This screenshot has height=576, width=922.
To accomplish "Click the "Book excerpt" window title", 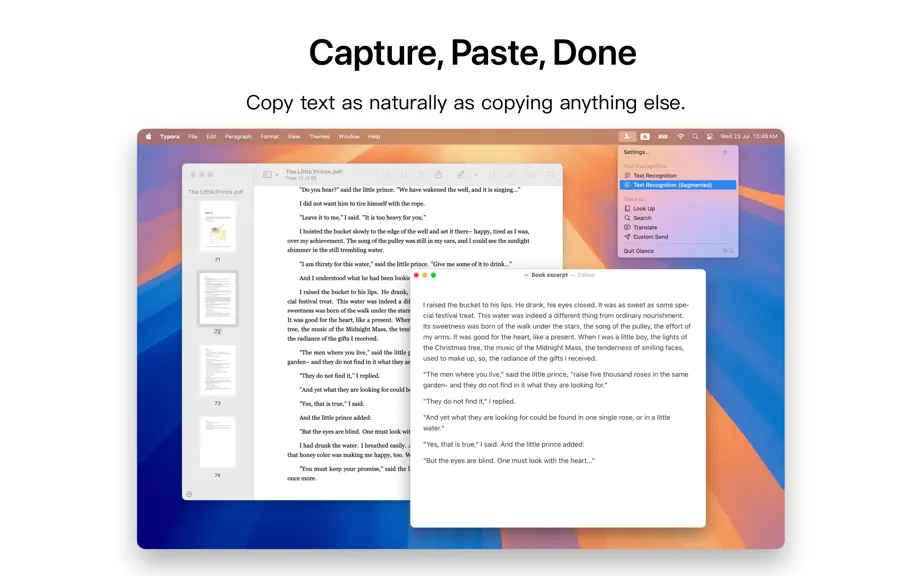I will tap(549, 275).
